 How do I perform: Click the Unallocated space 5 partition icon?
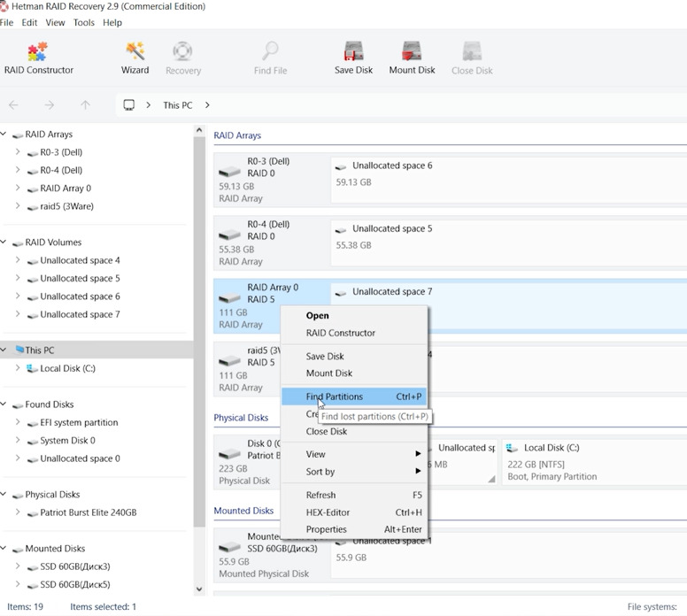[341, 229]
